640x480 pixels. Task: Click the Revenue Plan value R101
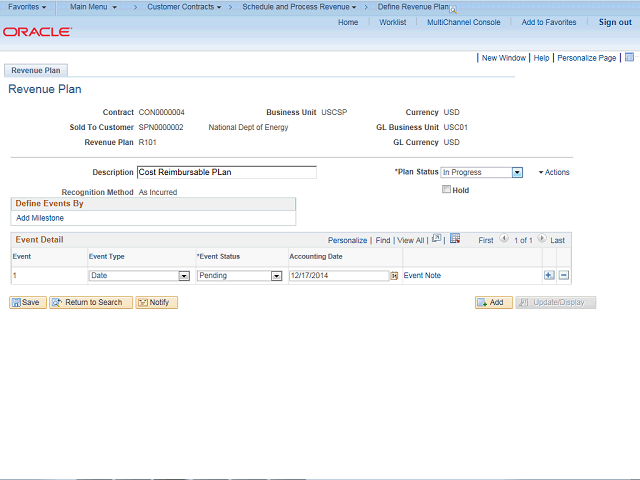pos(147,142)
